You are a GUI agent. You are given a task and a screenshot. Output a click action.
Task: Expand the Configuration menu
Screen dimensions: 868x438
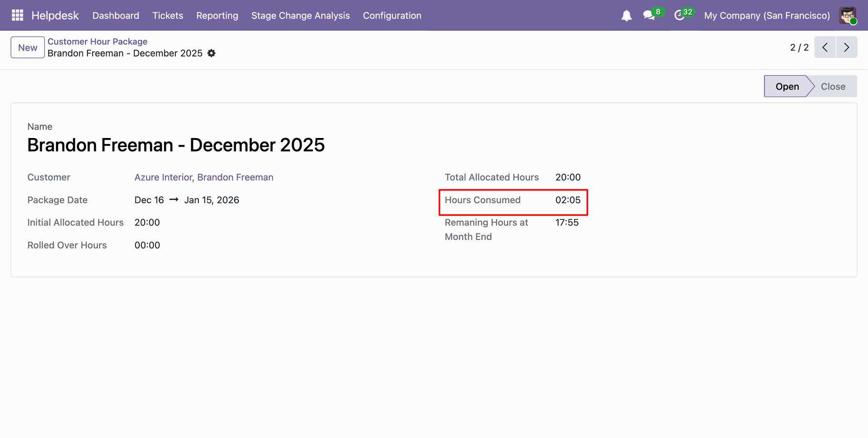click(x=392, y=15)
